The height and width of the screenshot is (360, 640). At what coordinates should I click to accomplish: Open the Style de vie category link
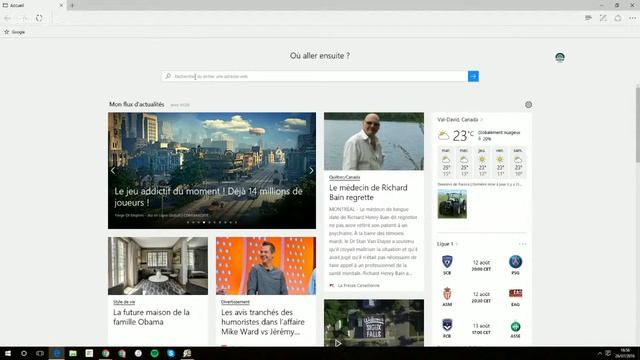[124, 302]
